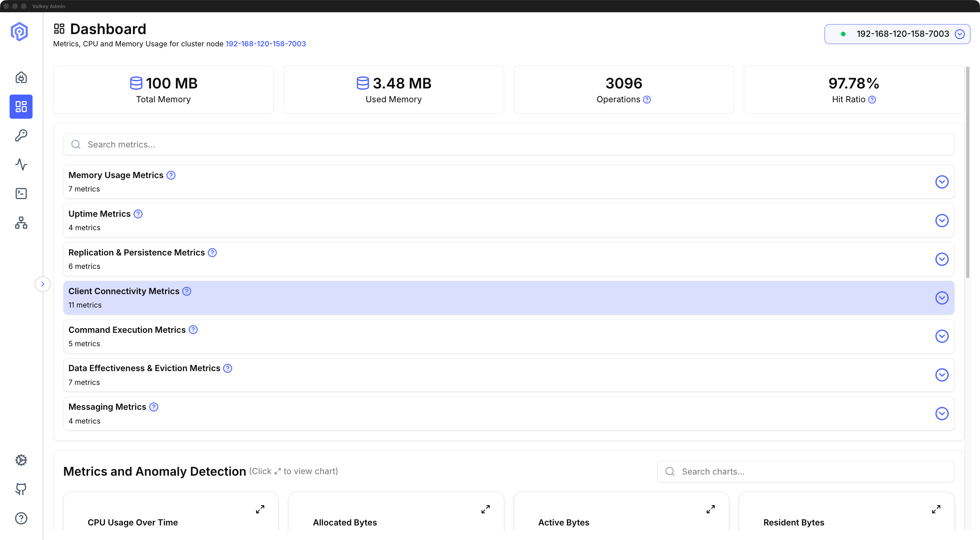
Task: Expand Replication & Persistence Metrics chevron
Action: (942, 259)
